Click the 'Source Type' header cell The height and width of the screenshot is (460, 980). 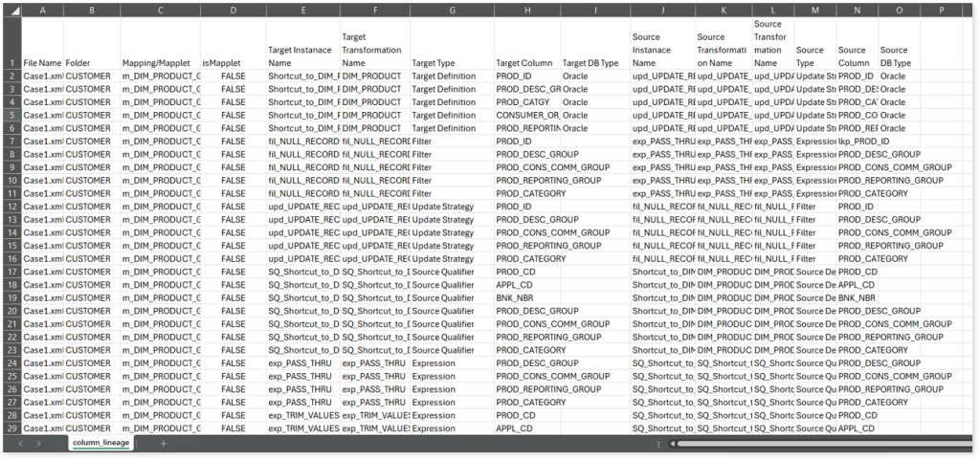[815, 43]
